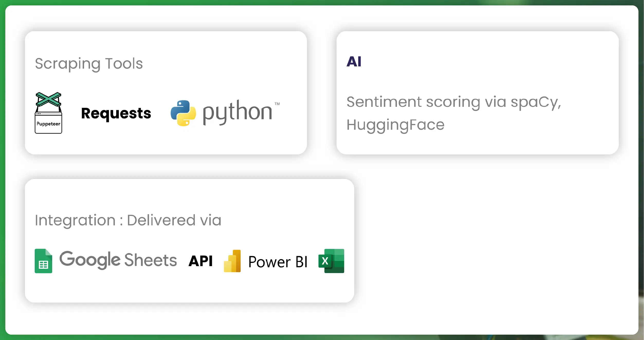This screenshot has height=340, width=644.
Task: Click the yellow Power BI bars icon
Action: 232,261
